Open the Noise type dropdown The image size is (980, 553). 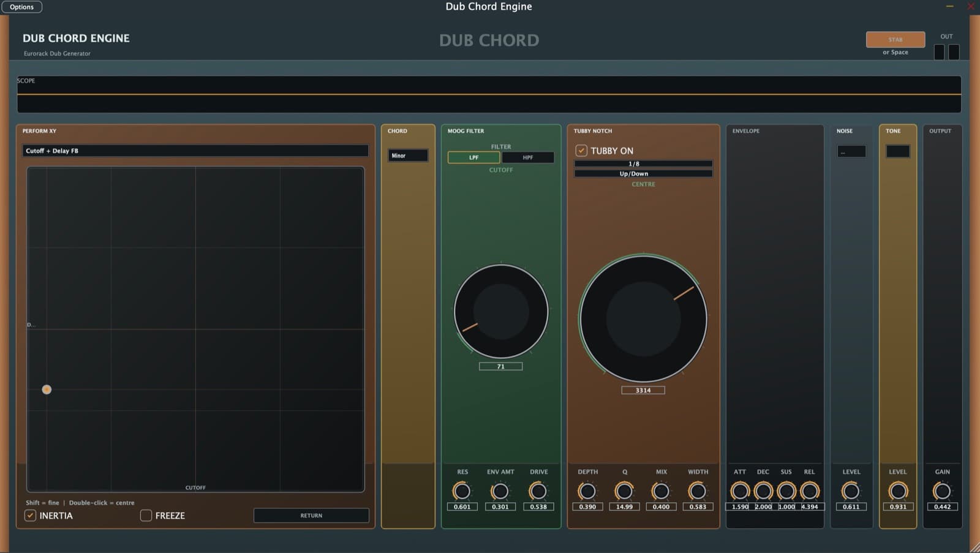851,151
